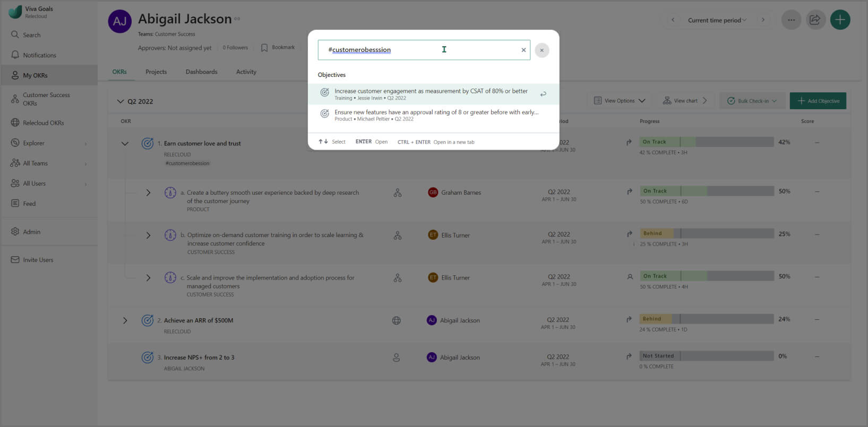Click the link icon beside Abigail Jackson name
868x427 pixels.
pos(237,19)
